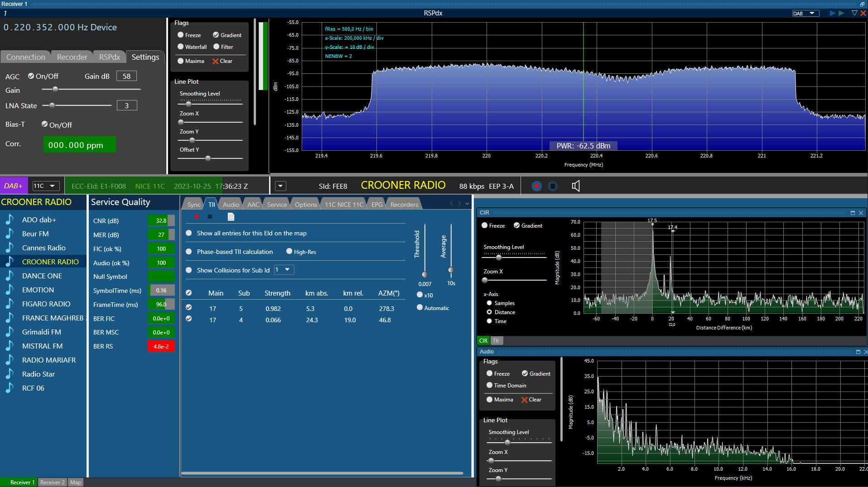Mute audio via the speaker icon
Image resolution: width=868 pixels, height=487 pixels.
click(x=575, y=186)
